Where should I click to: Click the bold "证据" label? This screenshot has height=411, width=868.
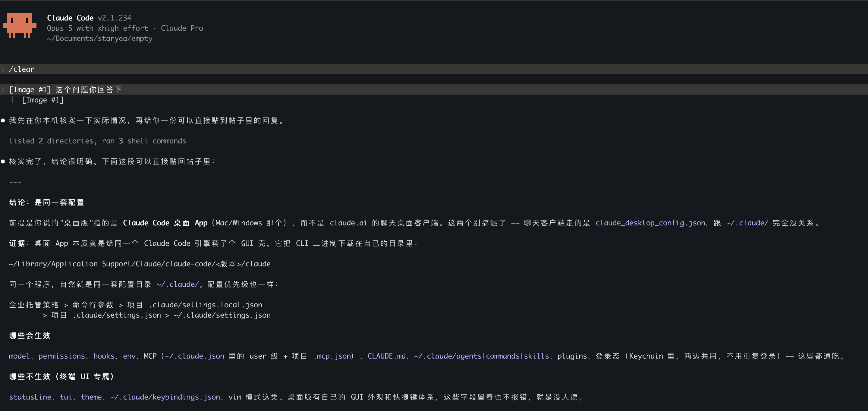click(17, 243)
